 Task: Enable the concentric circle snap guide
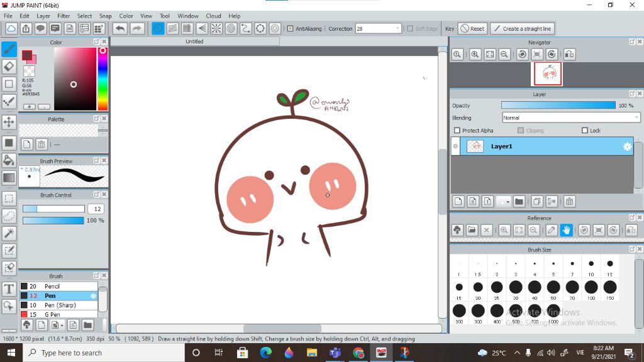pos(231,29)
